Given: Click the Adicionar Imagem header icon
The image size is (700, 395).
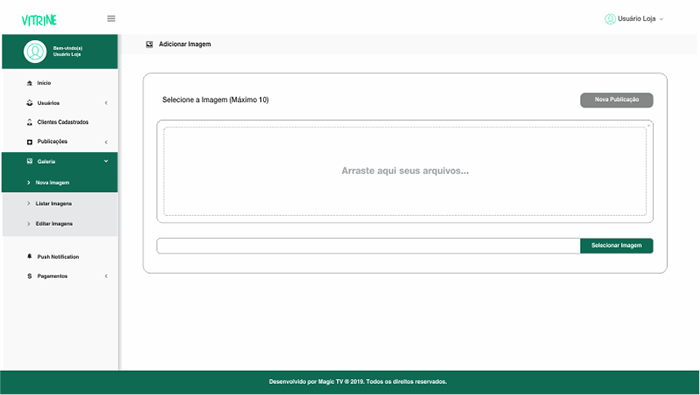Looking at the screenshot, I should coord(149,44).
